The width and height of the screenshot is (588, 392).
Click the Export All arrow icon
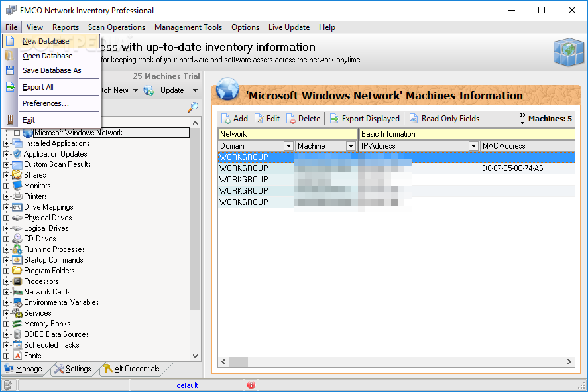click(10, 87)
